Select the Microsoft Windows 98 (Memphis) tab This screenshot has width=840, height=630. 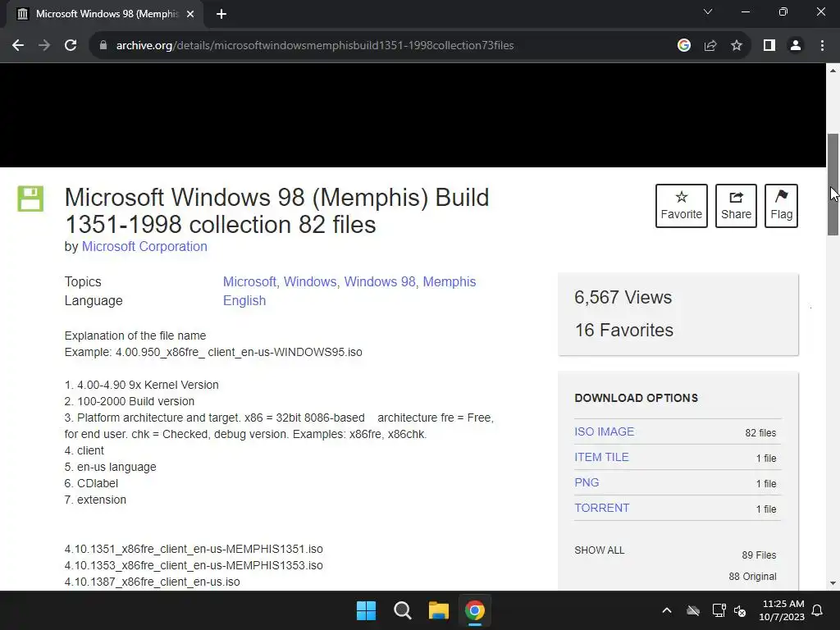pyautogui.click(x=104, y=15)
